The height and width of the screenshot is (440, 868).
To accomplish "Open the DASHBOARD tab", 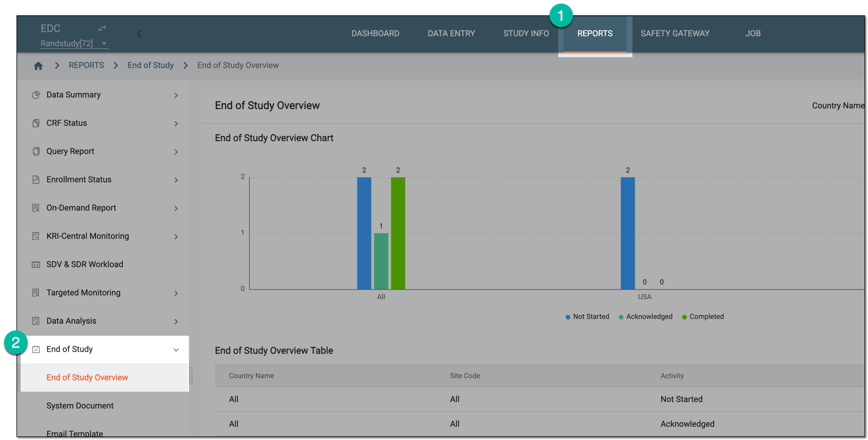I will tap(375, 33).
